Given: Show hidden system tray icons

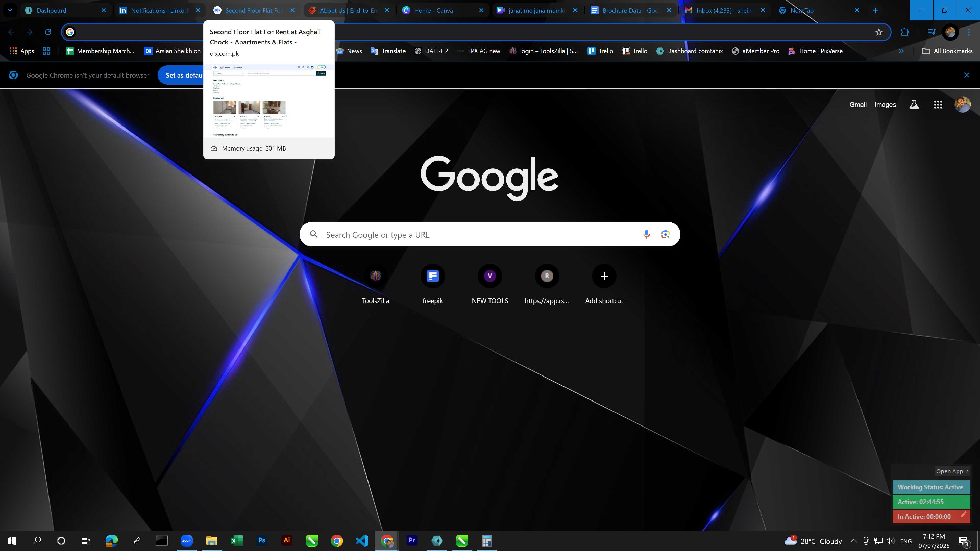Looking at the screenshot, I should [853, 541].
